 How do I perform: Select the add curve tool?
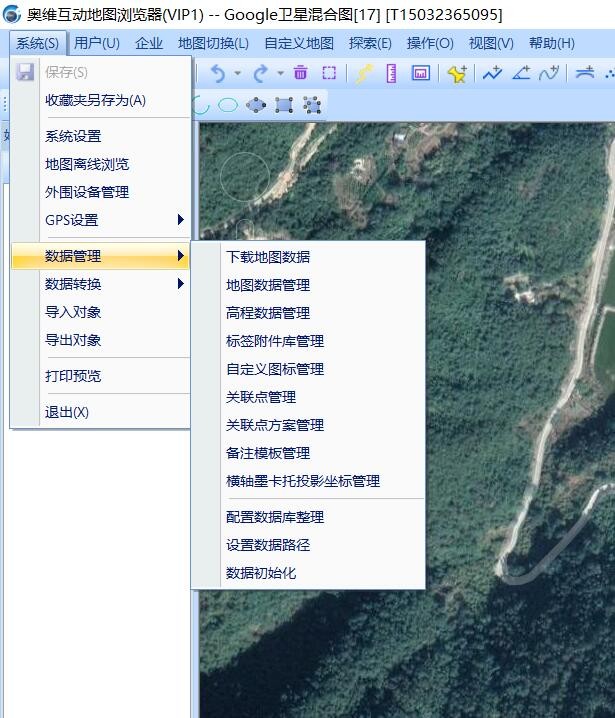pos(549,72)
